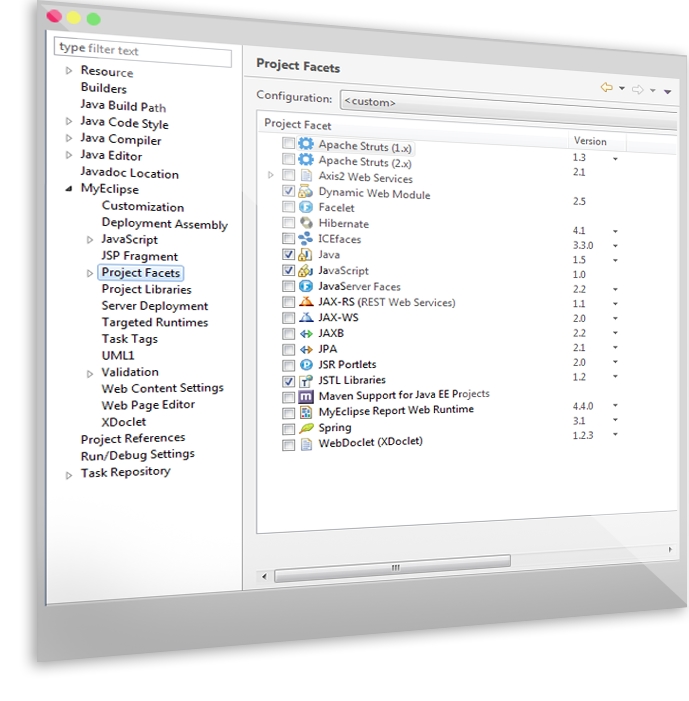Image resolution: width=689 pixels, height=701 pixels.
Task: Enable the Spring facet checkbox
Action: pos(288,429)
